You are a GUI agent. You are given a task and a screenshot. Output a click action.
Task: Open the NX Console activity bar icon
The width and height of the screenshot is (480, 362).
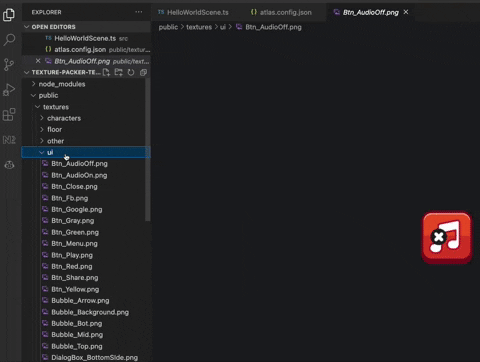9,140
